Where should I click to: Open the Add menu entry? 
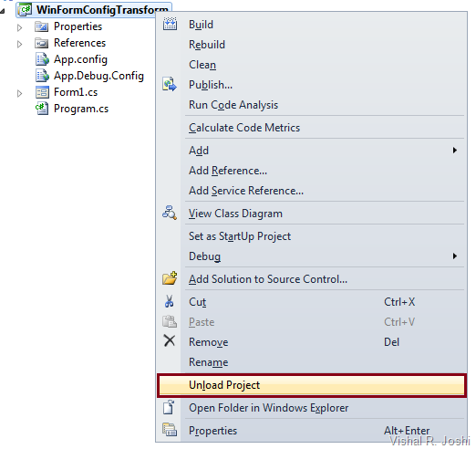click(x=312, y=151)
